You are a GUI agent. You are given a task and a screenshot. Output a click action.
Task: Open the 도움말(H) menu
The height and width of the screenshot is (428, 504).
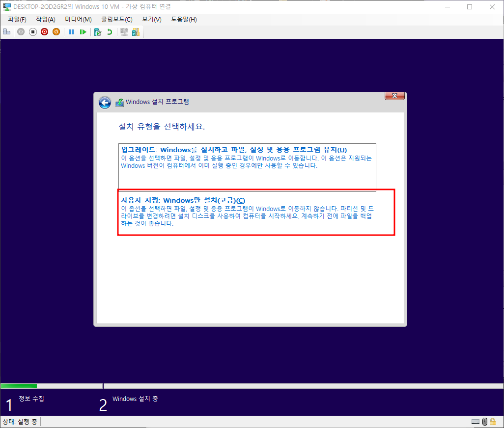(184, 19)
